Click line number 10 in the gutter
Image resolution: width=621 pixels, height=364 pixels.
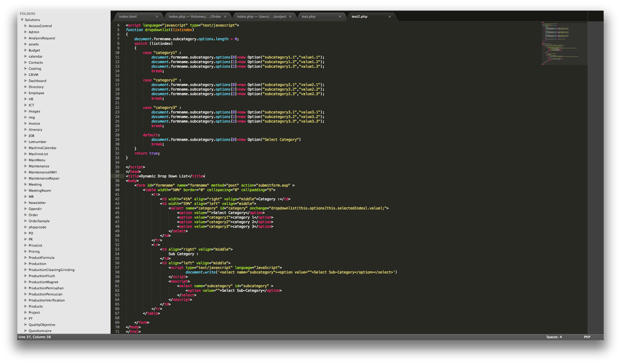(117, 53)
